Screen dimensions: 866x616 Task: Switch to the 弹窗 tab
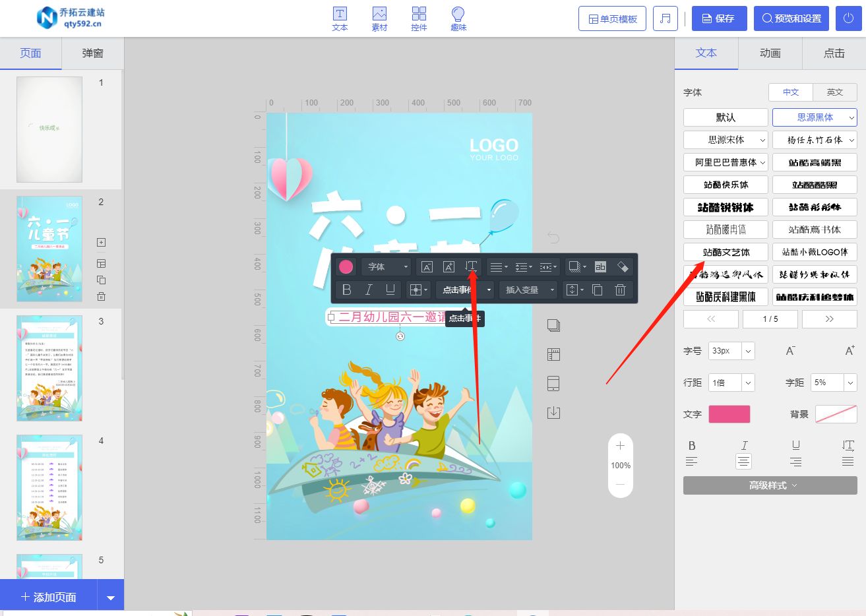click(92, 53)
